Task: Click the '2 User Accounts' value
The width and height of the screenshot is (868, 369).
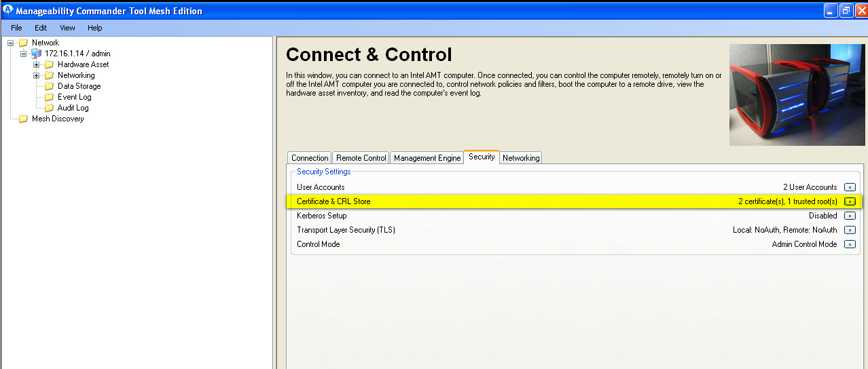Action: tap(810, 187)
